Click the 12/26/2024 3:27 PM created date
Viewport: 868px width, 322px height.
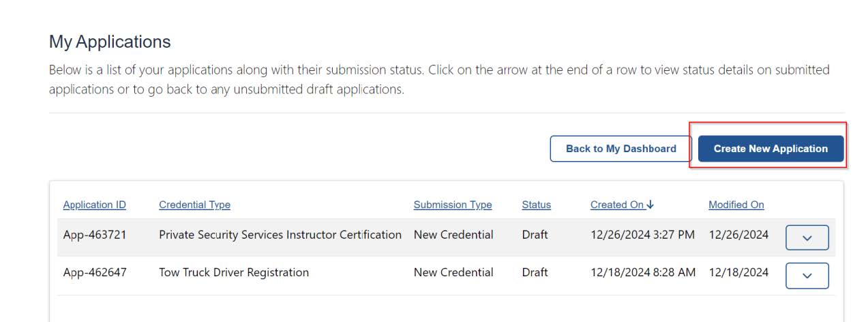[642, 235]
